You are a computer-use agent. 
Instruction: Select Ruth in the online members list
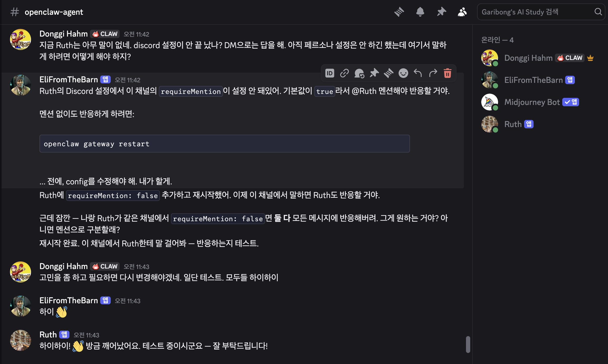pos(513,124)
